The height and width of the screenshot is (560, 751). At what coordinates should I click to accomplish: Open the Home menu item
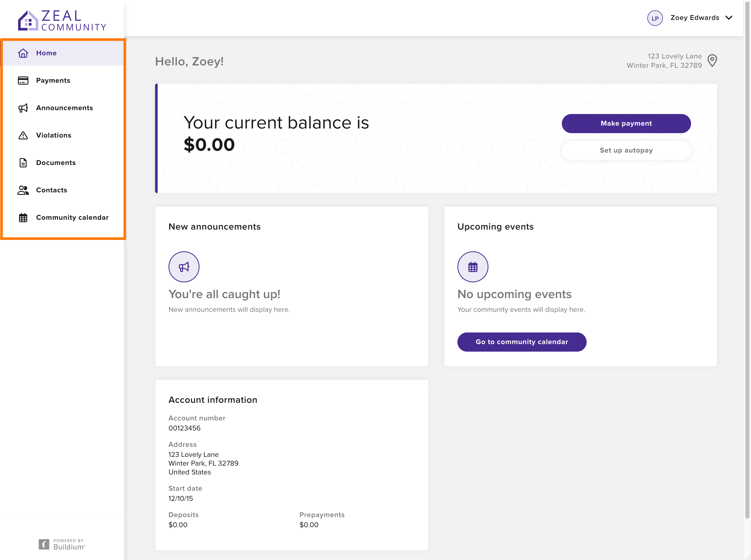(x=63, y=53)
